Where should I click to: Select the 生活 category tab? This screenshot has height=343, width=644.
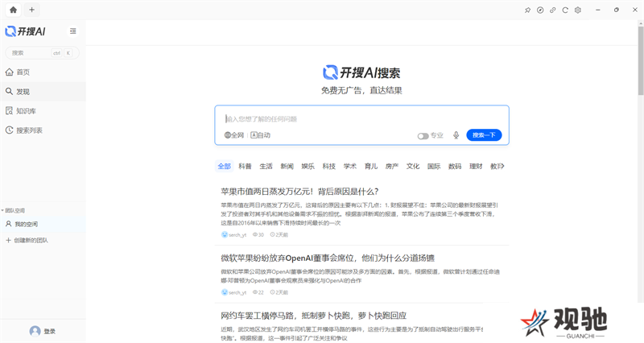tap(266, 166)
